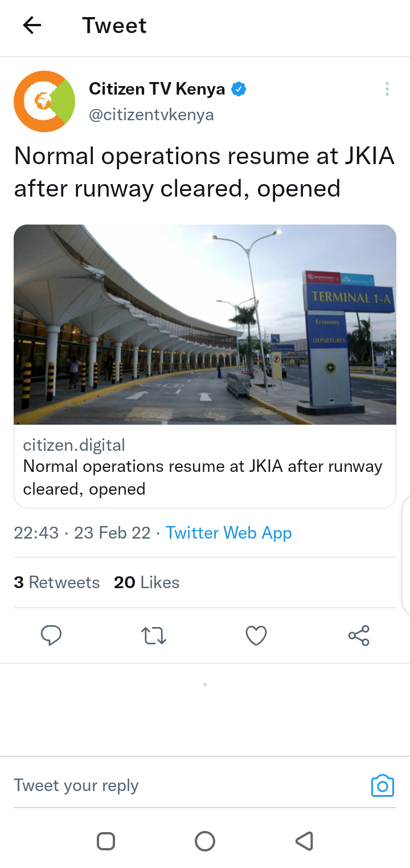View the 3 Retweets list

coord(56,582)
